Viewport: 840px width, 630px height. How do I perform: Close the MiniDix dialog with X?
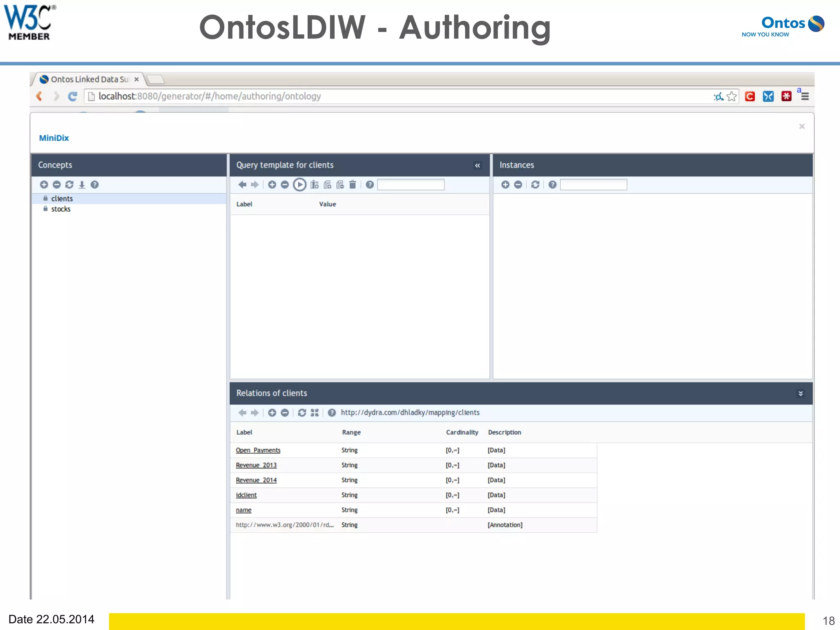(802, 126)
